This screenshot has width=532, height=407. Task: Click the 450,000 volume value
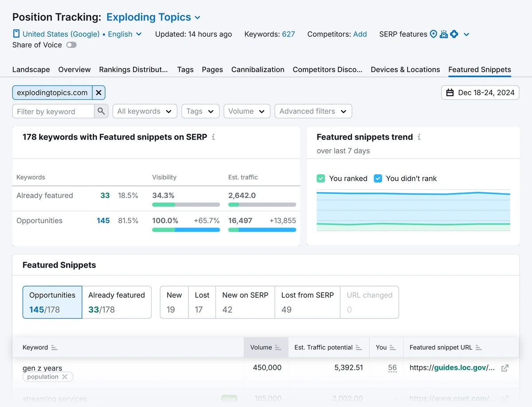[x=267, y=368]
